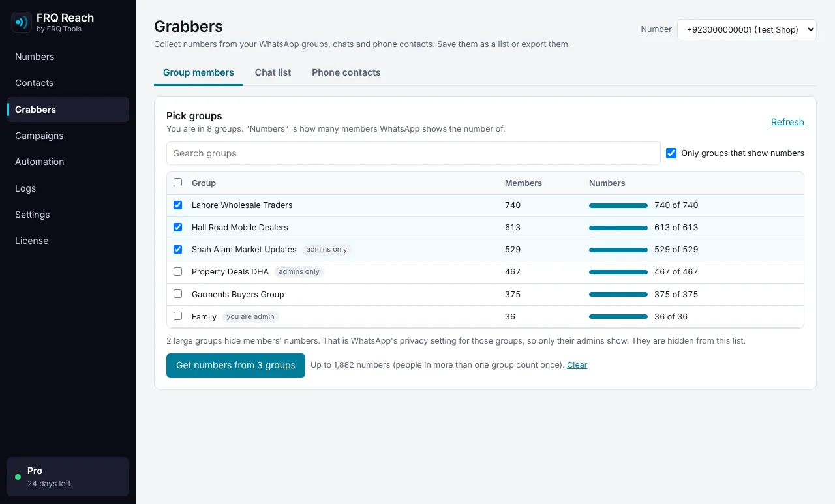Switch to the Chat list tab
This screenshot has height=504, width=835.
click(273, 72)
